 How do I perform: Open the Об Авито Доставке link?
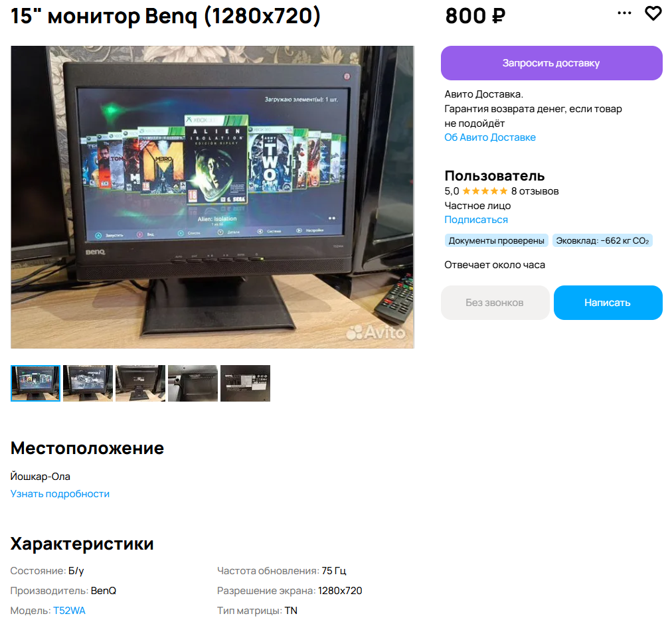point(490,137)
